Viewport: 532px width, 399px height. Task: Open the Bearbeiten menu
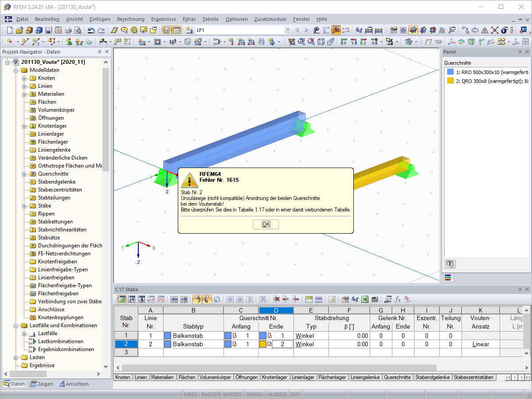pyautogui.click(x=47, y=19)
